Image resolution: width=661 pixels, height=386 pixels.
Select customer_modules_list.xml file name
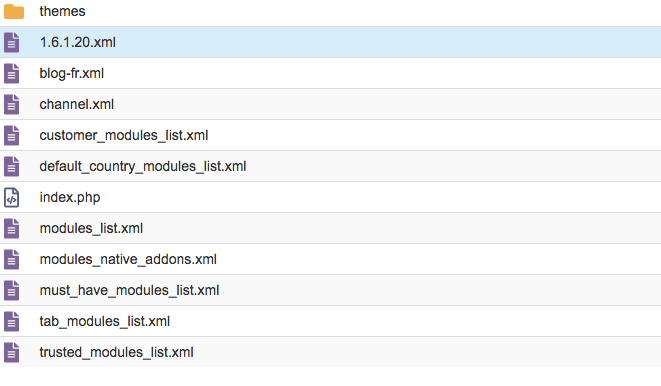click(x=124, y=135)
